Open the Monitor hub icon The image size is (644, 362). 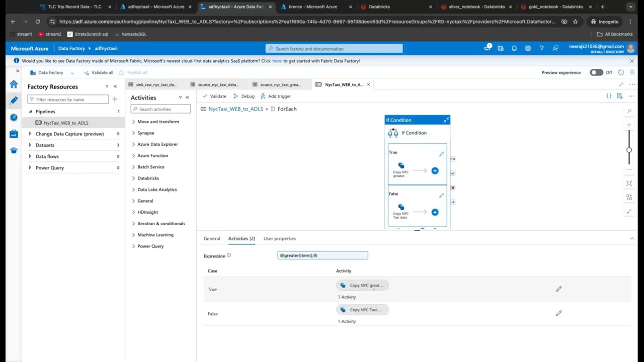point(14,117)
